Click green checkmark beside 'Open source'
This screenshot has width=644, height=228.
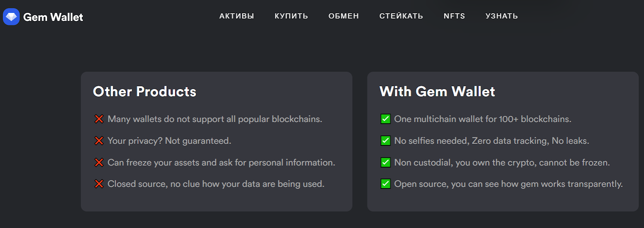tap(386, 184)
